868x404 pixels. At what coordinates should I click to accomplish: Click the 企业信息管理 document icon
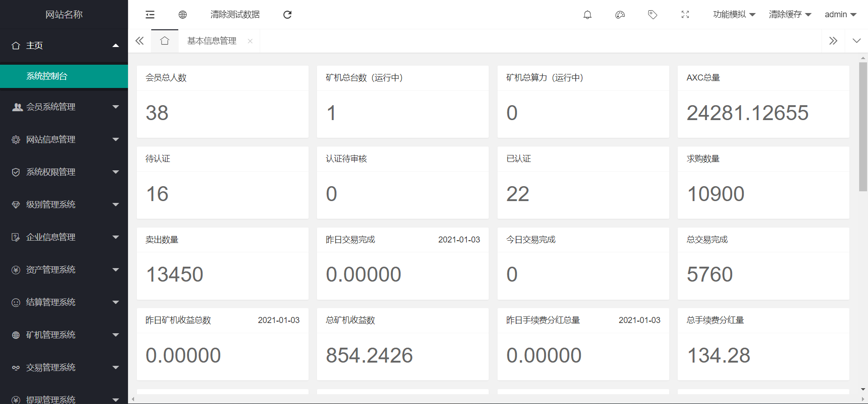16,237
